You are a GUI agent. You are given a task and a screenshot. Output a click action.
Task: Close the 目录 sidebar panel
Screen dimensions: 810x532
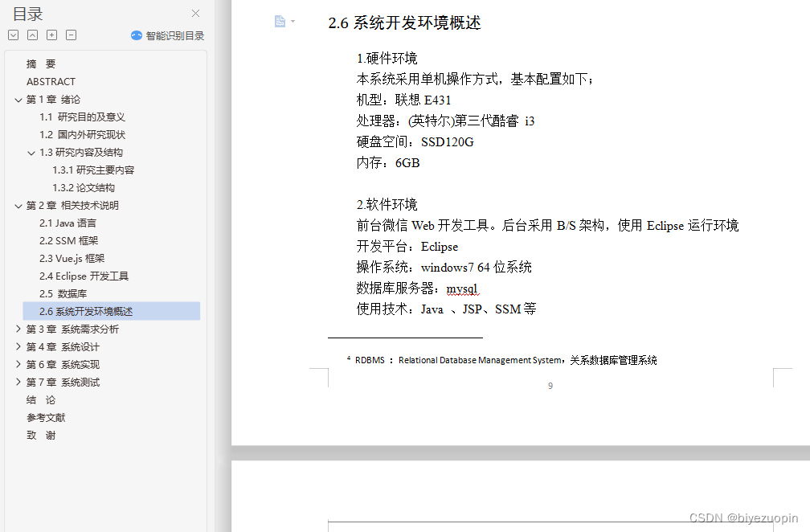197,14
